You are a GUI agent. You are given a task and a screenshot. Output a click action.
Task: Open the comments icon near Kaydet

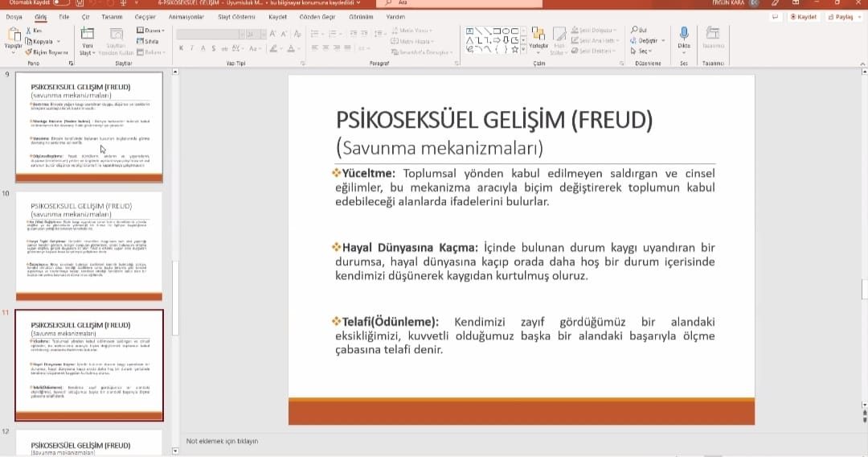[x=775, y=17]
